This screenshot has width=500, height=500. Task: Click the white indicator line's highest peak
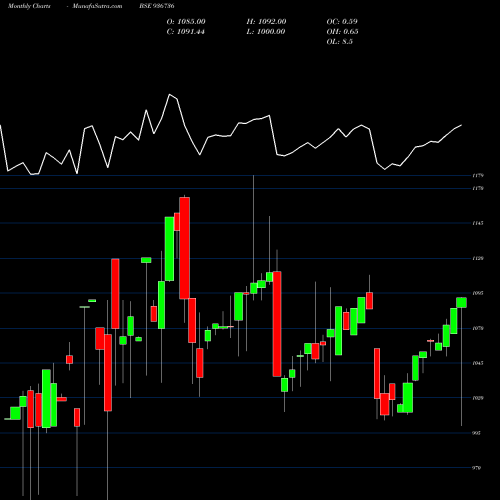[x=170, y=95]
